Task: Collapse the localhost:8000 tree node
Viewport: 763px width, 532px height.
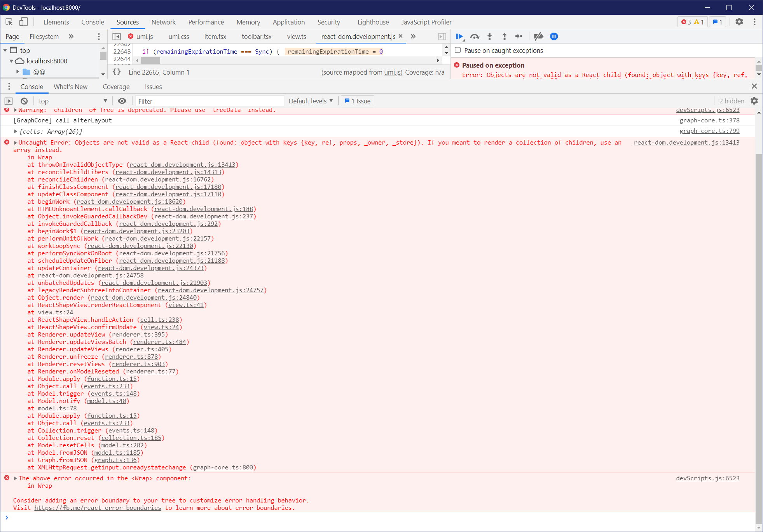Action: [x=12, y=61]
